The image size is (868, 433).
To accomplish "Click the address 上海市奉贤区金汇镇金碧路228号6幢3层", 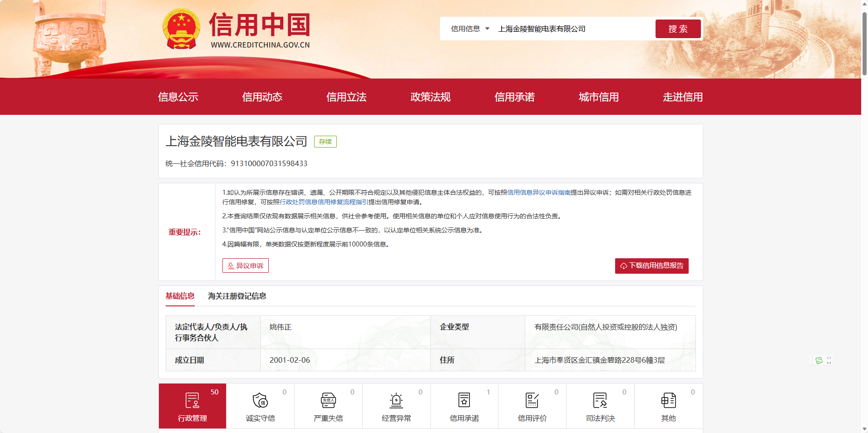I will [x=599, y=360].
